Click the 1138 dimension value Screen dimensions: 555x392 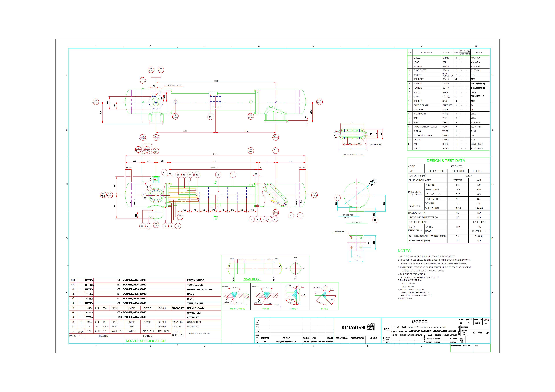pyautogui.click(x=246, y=131)
